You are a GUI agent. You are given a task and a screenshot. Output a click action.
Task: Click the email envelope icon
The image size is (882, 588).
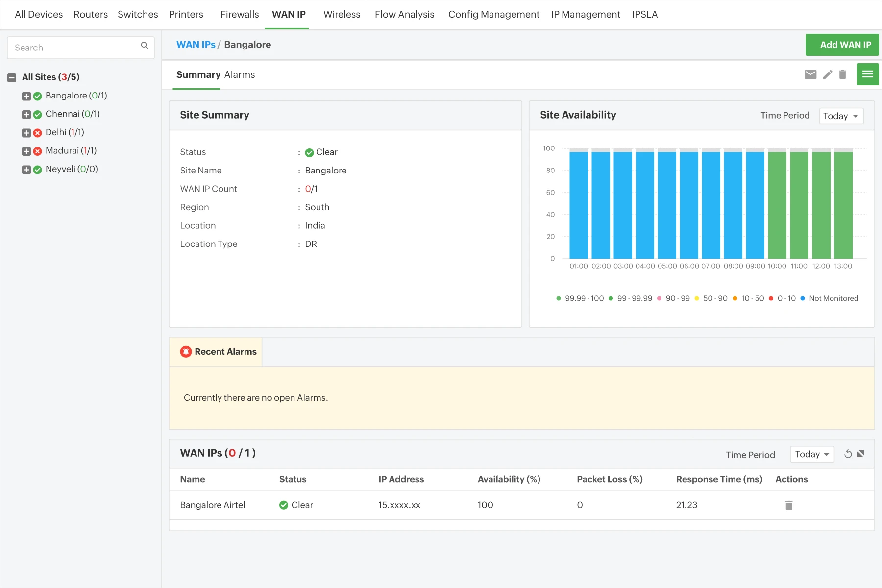click(810, 74)
